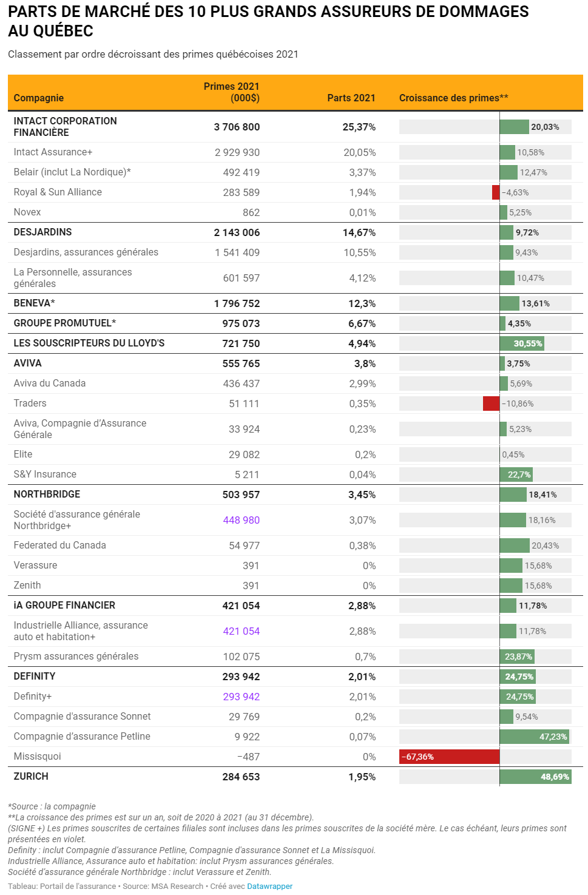Viewport: 588px width, 895px height.
Task: Select the DESJARDINS group row name
Action: [x=42, y=232]
